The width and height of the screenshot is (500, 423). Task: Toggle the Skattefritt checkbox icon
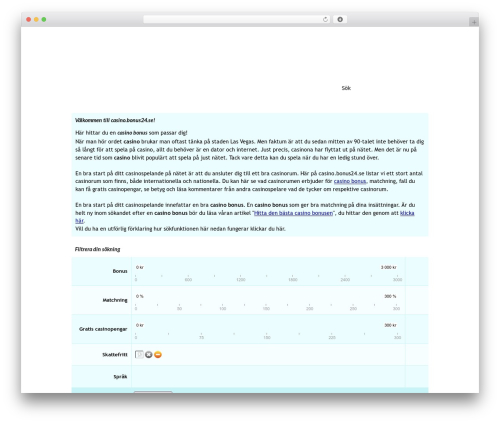coord(139,354)
